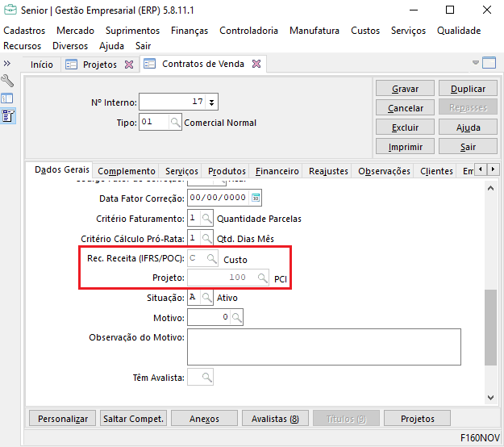
Task: Select the Financeiro tab
Action: click(x=277, y=171)
